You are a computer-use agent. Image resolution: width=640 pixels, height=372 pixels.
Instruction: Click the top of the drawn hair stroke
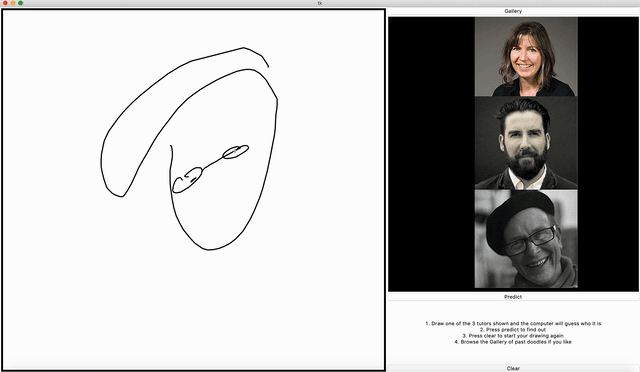(x=244, y=48)
